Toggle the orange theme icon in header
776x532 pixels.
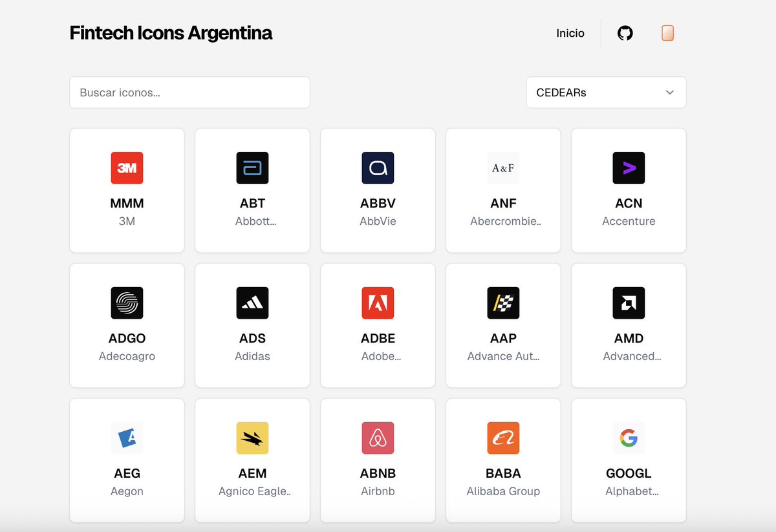(x=668, y=33)
